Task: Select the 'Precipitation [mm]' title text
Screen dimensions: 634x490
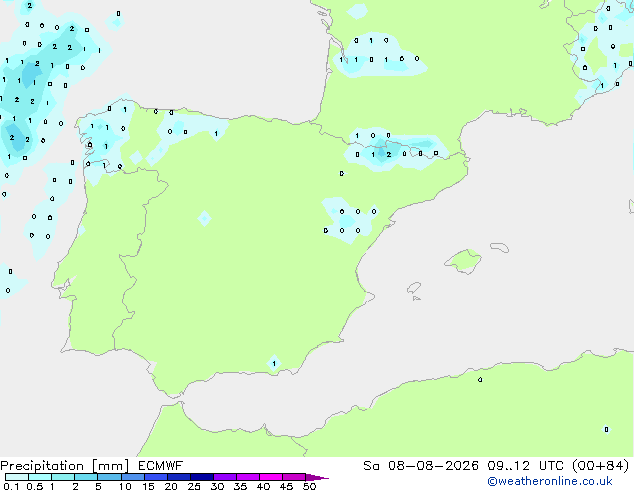Action: click(x=64, y=466)
